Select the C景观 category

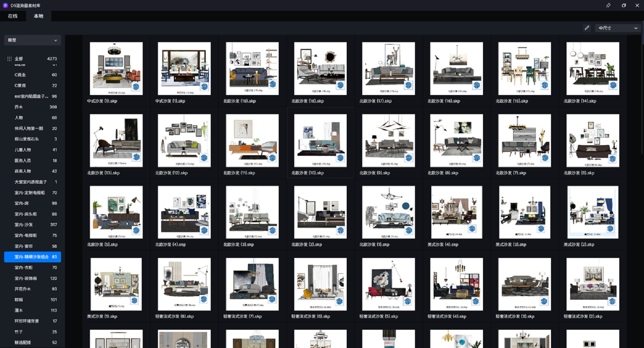[33, 85]
